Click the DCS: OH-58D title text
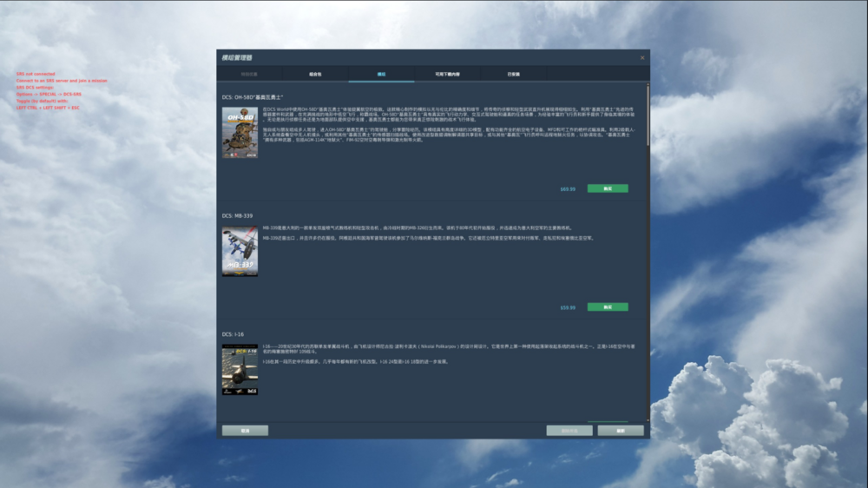 253,97
